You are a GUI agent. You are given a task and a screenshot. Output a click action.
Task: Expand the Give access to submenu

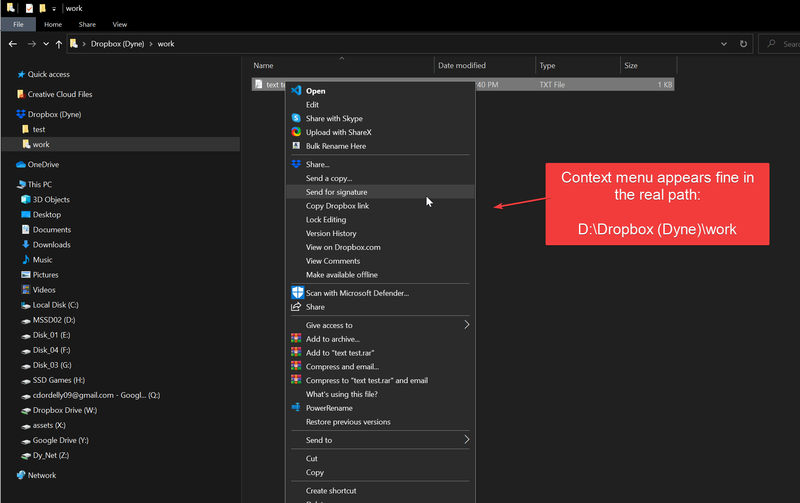pos(466,325)
